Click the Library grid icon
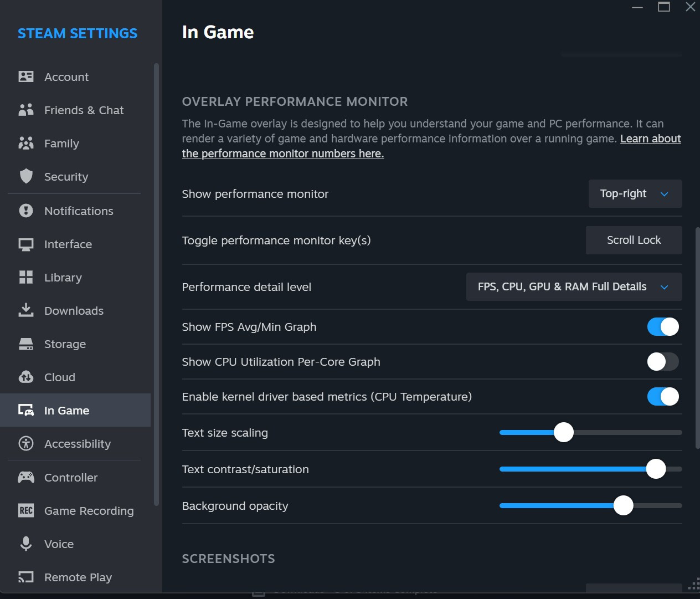The width and height of the screenshot is (700, 599). 26,277
